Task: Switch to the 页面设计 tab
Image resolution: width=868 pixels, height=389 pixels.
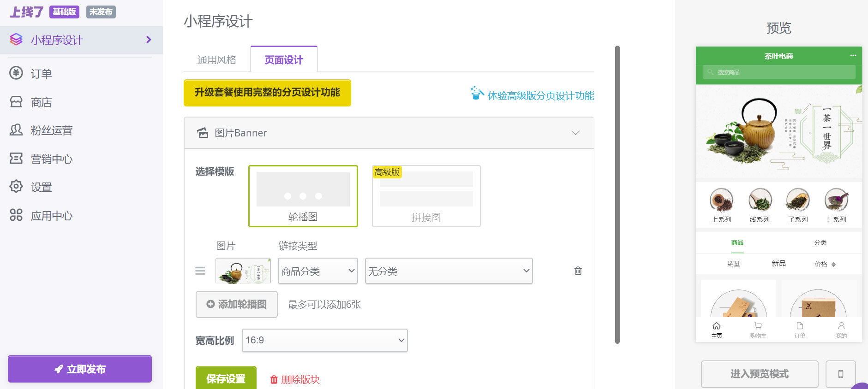Action: (284, 60)
